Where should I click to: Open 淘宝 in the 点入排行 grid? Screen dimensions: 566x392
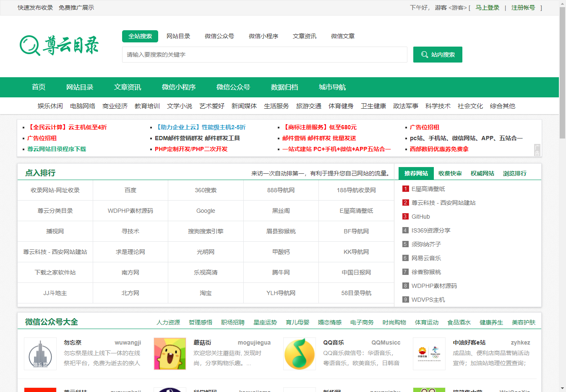(x=206, y=293)
